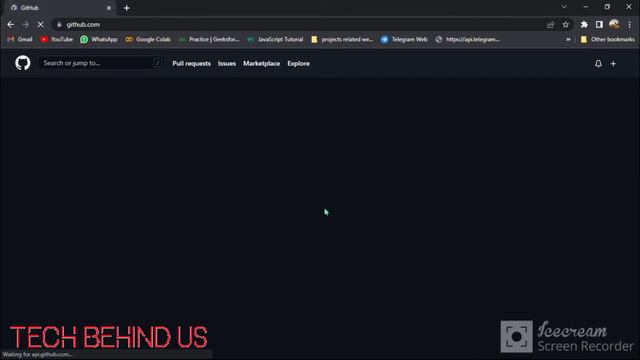This screenshot has width=640, height=360.
Task: Stop loading the page
Action: (x=40, y=24)
